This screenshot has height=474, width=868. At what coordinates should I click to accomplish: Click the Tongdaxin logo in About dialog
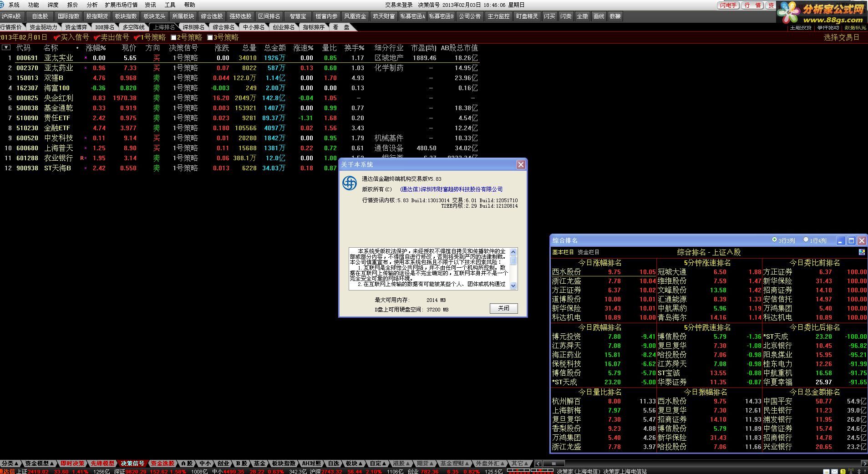coord(350,183)
